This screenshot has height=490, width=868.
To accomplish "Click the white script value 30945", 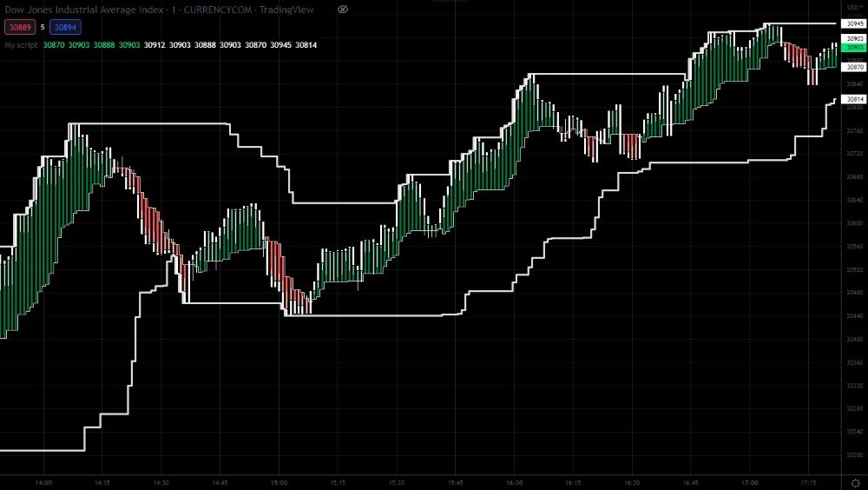I will click(280, 45).
